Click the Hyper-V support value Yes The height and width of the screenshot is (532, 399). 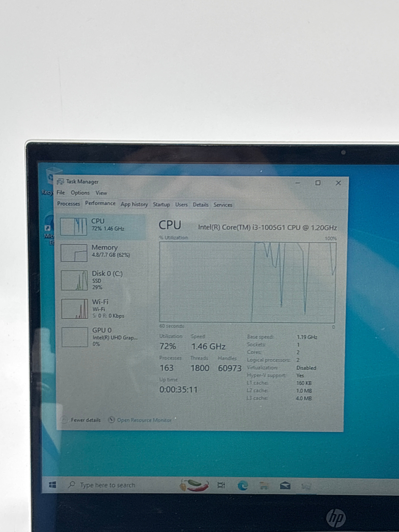pos(300,375)
